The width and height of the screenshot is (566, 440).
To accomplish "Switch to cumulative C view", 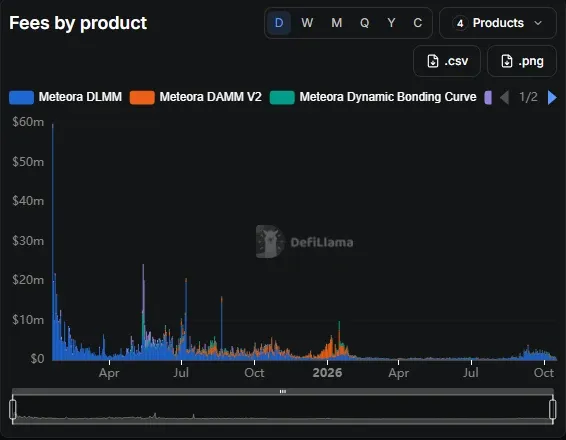I will point(417,23).
